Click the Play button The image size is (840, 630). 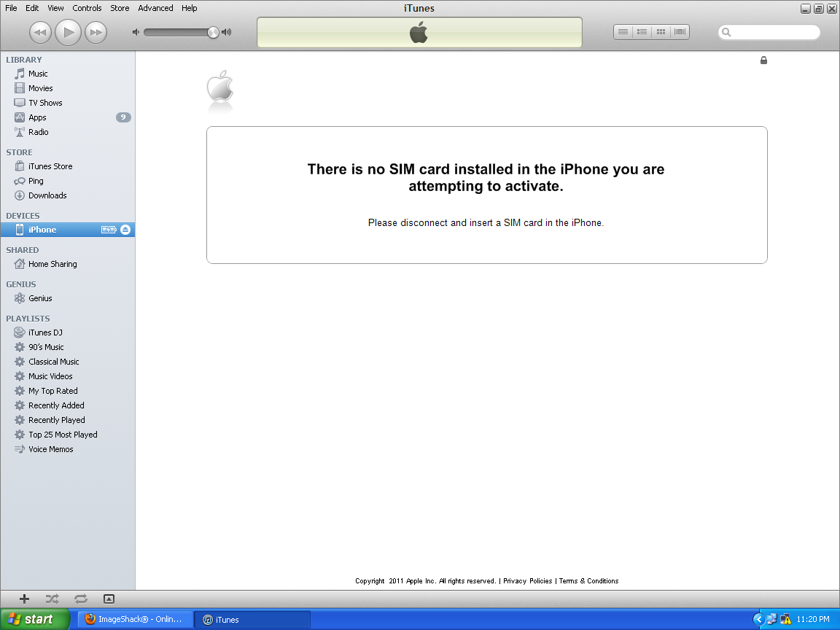[x=68, y=32]
